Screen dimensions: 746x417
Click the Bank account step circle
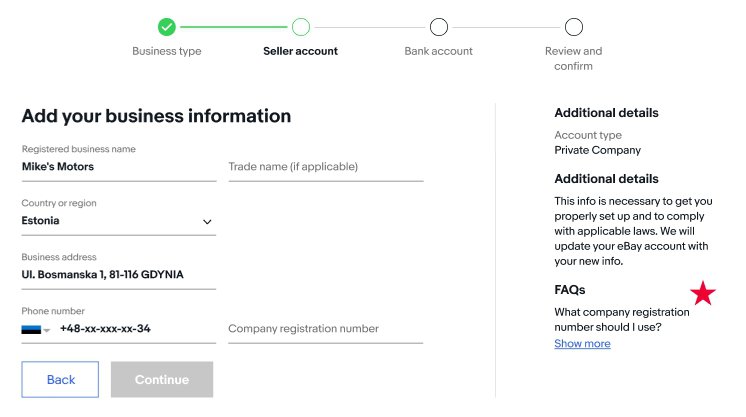(438, 27)
